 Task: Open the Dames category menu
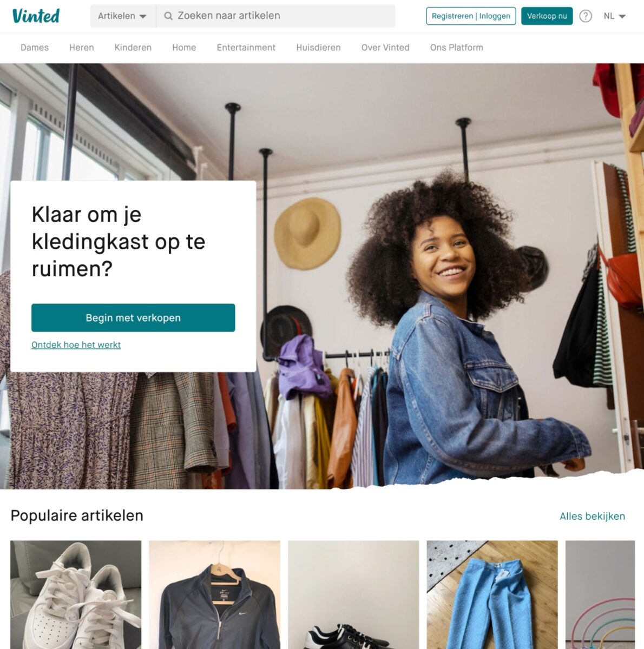[35, 48]
